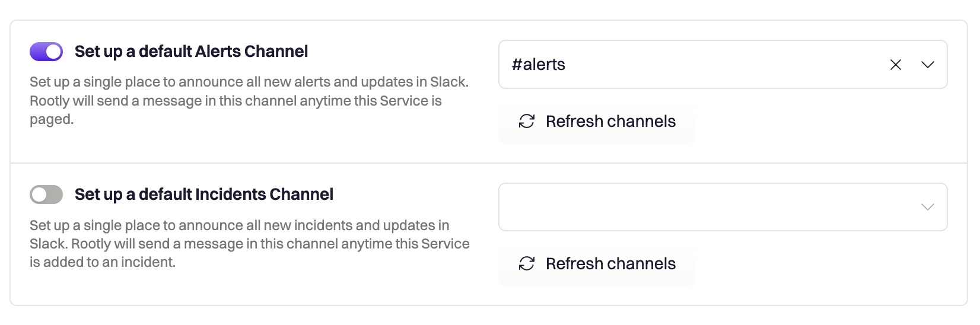This screenshot has height=325, width=980.
Task: Click the Alerts Channel description paragraph
Action: [x=249, y=100]
